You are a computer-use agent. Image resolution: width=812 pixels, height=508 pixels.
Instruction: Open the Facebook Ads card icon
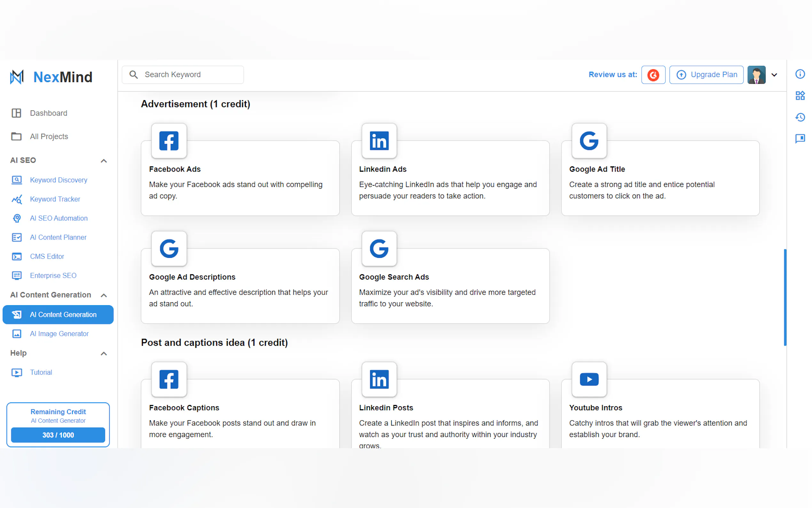coord(169,141)
